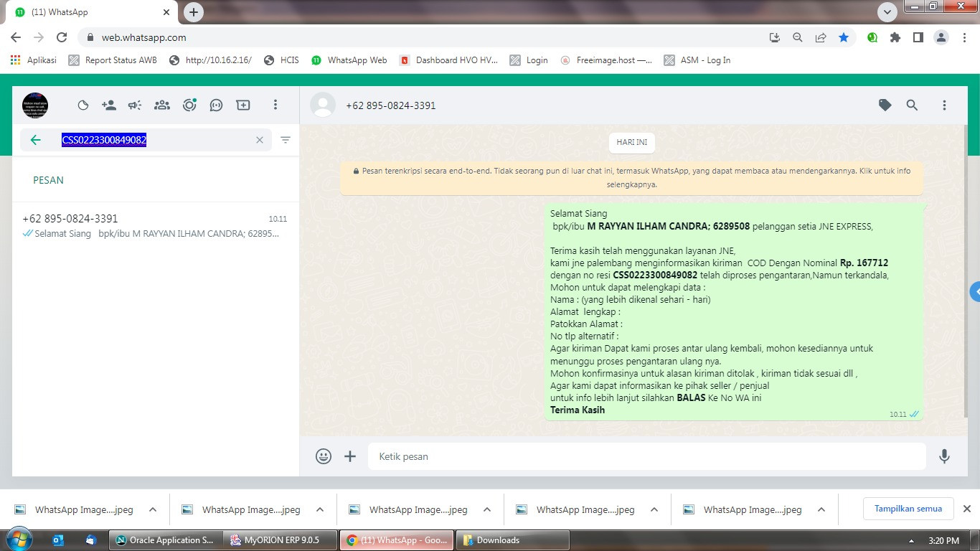Show hidden system tray icons
This screenshot has width=980, height=551.
(x=911, y=540)
